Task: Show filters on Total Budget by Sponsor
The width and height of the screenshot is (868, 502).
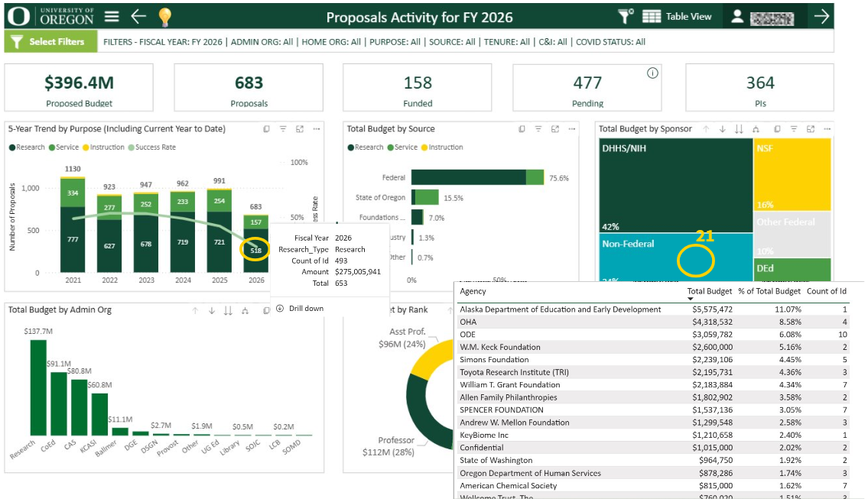Action: click(794, 129)
